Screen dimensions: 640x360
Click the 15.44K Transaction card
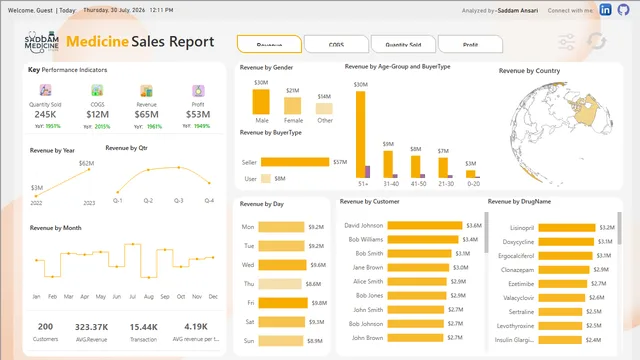point(143,332)
